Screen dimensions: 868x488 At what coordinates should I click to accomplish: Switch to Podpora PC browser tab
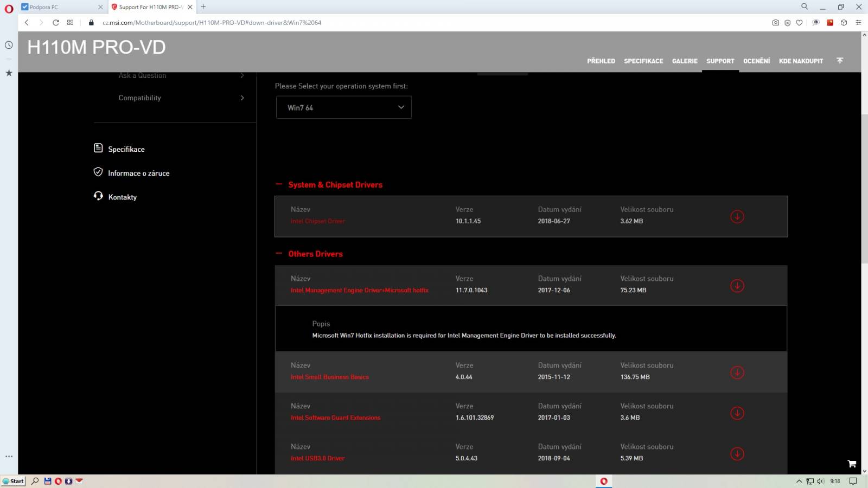pos(61,7)
